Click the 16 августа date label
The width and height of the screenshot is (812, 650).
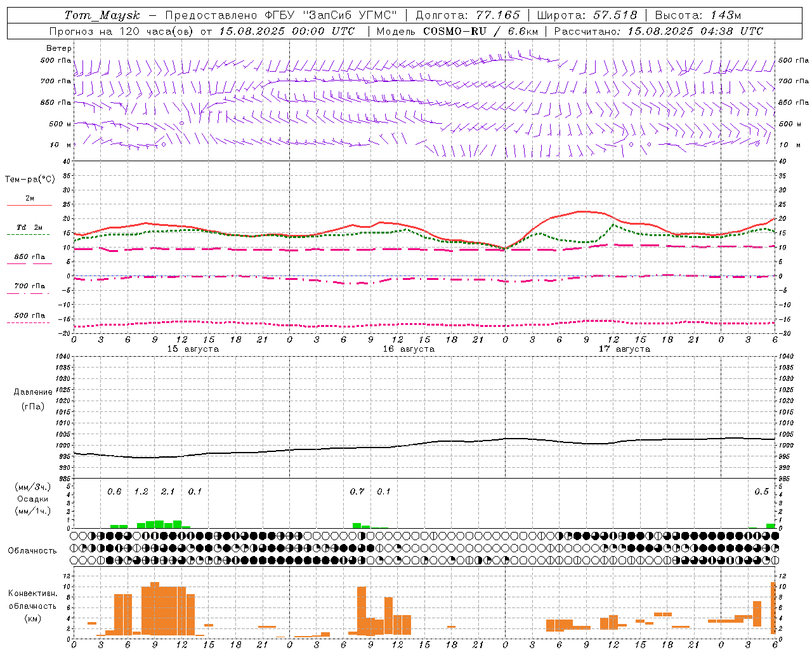pyautogui.click(x=409, y=349)
